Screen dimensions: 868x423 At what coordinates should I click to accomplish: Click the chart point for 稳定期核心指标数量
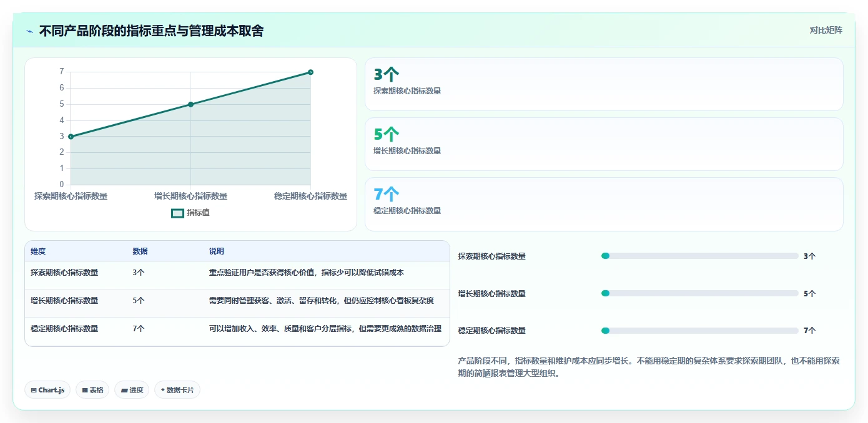click(310, 72)
